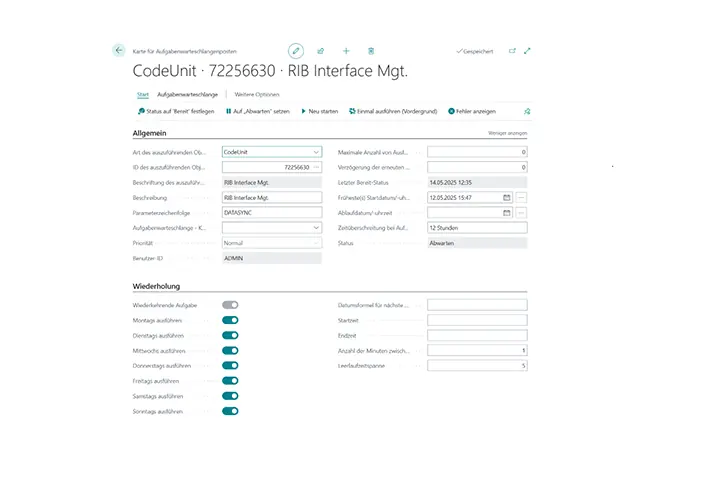The image size is (716, 478).
Task: Open Weitere Optionen menu
Action: click(257, 95)
